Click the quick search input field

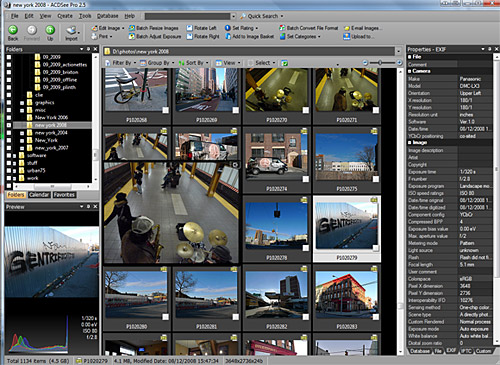coord(187,16)
